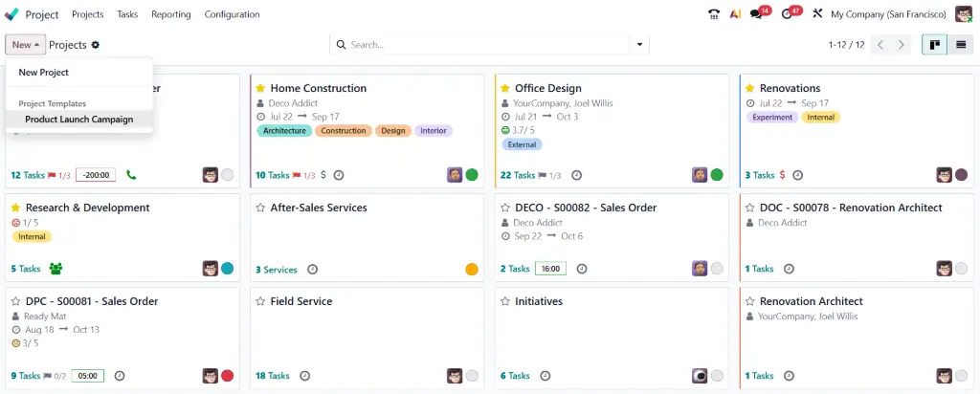980x394 pixels.
Task: Click the clock icon on After-Sales Services card
Action: (313, 270)
